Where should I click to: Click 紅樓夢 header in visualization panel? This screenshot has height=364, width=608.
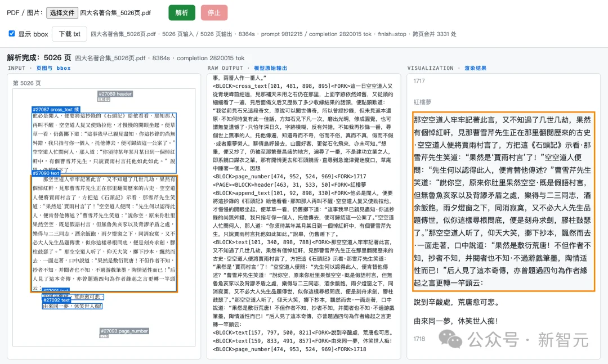pyautogui.click(x=422, y=102)
